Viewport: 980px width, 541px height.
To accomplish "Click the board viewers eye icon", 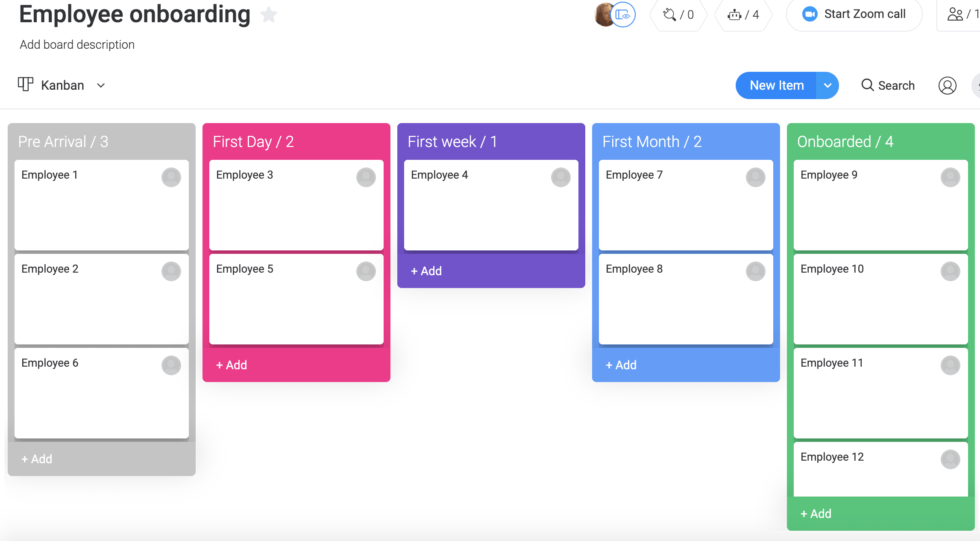I will point(623,15).
